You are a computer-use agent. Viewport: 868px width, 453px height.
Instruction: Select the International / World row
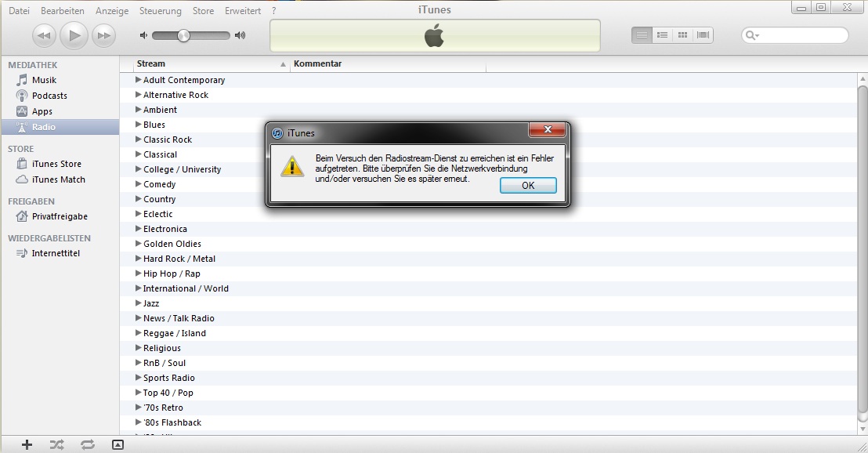coord(489,288)
